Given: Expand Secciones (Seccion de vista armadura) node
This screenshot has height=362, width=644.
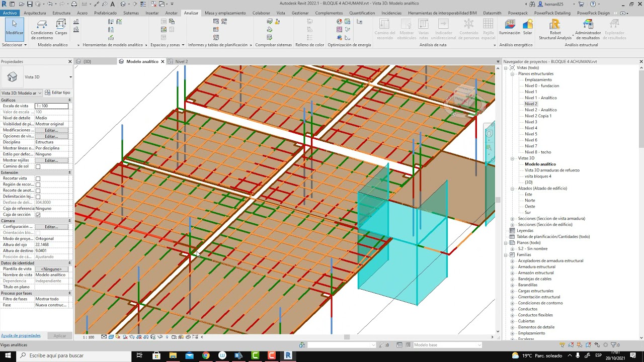Looking at the screenshot, I should tap(513, 219).
